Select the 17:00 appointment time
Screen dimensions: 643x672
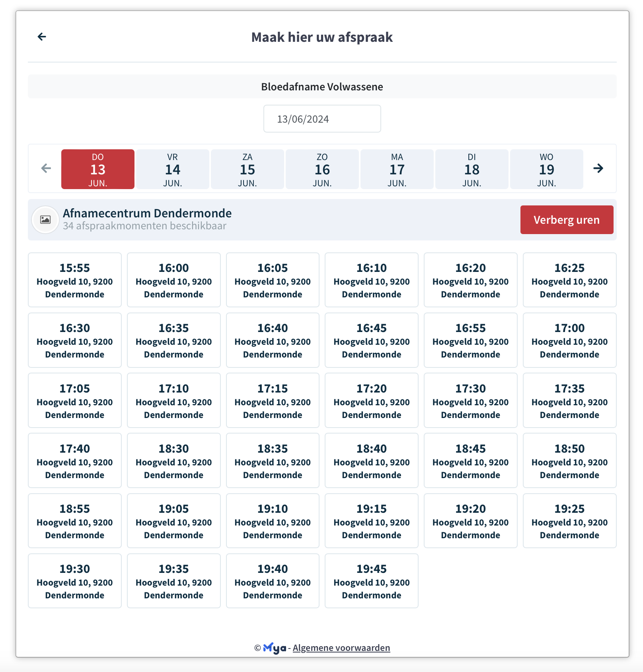click(x=569, y=340)
